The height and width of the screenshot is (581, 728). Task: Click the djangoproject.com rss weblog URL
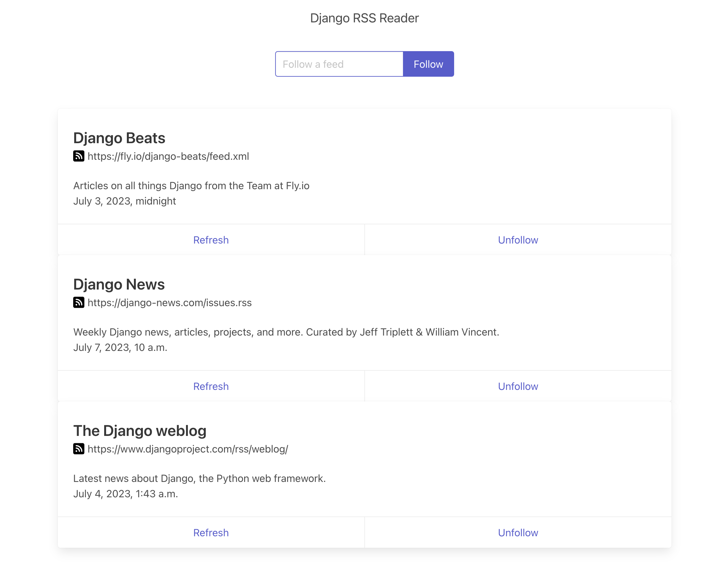tap(188, 449)
